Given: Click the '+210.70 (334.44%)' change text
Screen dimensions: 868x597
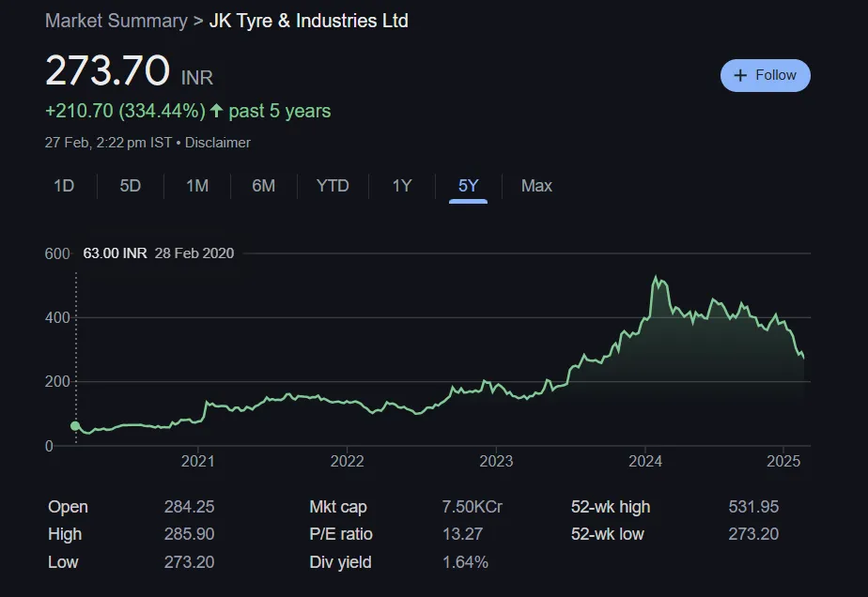Looking at the screenshot, I should (x=125, y=111).
